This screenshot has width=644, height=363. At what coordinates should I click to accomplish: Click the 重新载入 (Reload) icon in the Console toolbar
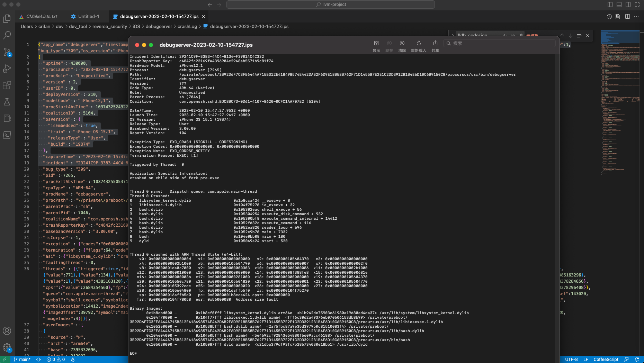(x=419, y=43)
